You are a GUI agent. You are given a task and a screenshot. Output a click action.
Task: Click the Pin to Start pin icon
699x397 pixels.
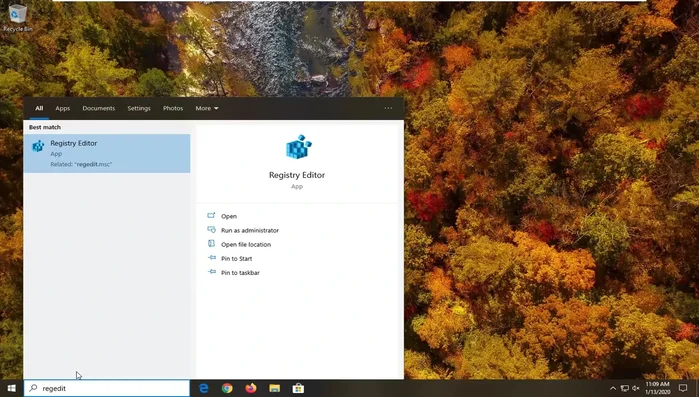[211, 258]
